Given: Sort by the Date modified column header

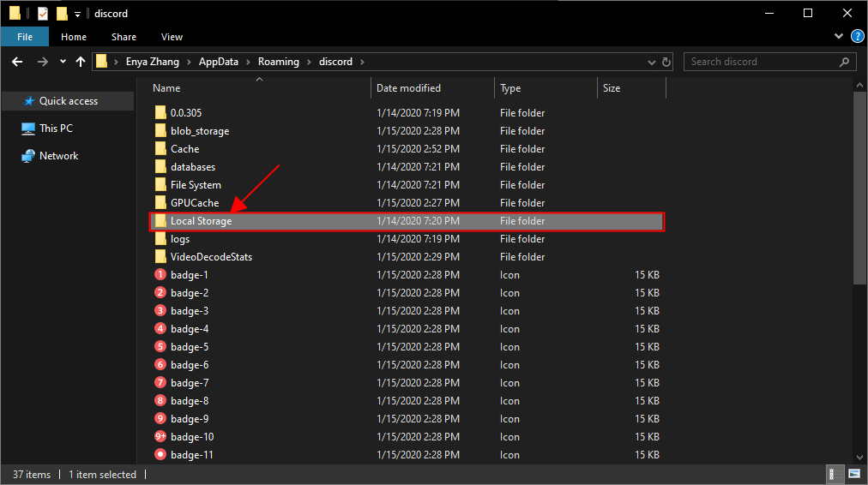Looking at the screenshot, I should [x=408, y=88].
